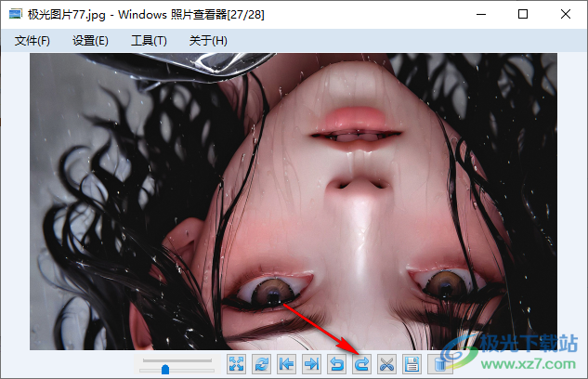Image resolution: width=588 pixels, height=379 pixels.
Task: Go to the next picture
Action: 311,364
